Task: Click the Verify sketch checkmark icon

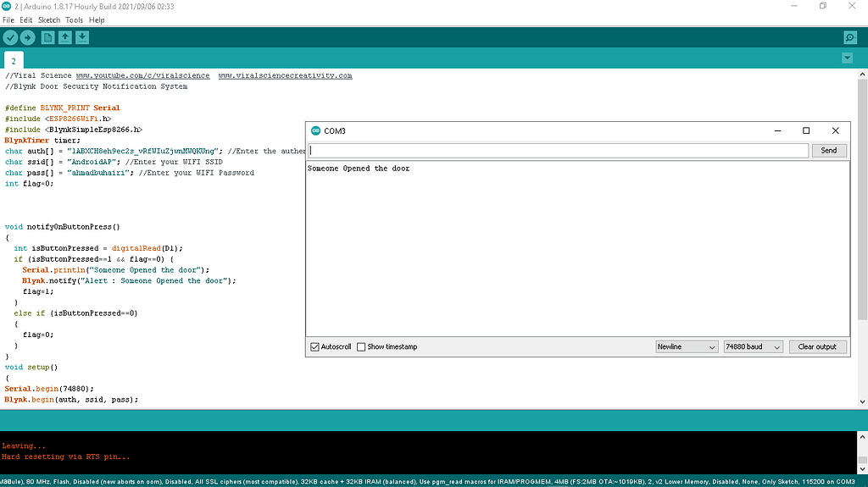Action: tap(10, 37)
